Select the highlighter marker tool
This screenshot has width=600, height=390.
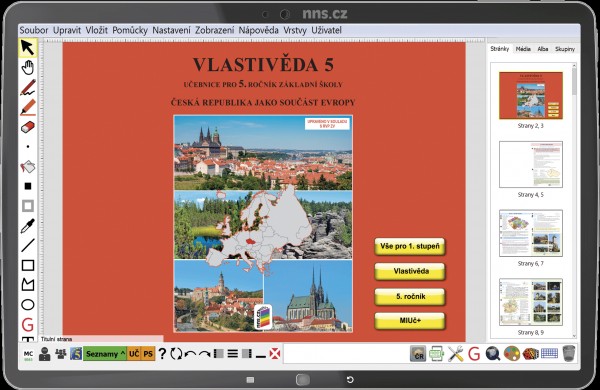28,108
